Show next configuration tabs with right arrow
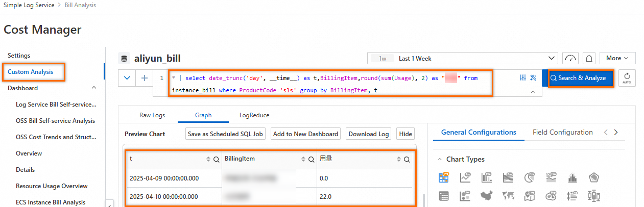This screenshot has height=207, width=644. point(616,132)
